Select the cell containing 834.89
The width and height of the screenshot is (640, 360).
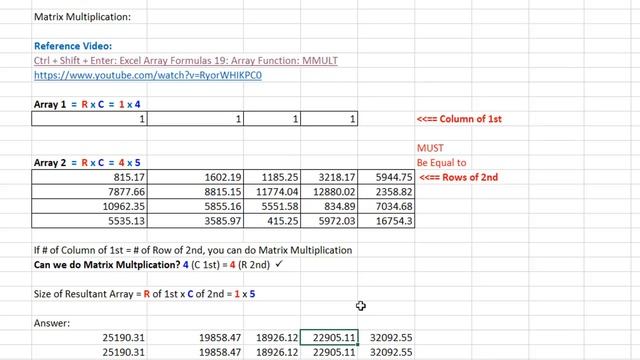[x=329, y=206]
